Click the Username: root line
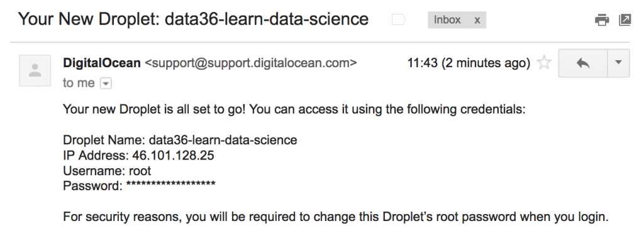Image resolution: width=644 pixels, height=226 pixels. (107, 171)
